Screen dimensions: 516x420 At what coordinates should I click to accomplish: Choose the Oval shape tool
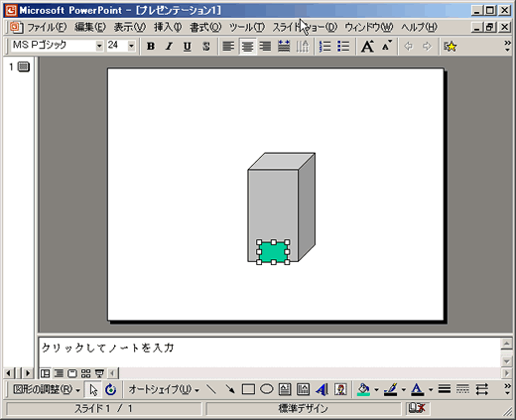[266, 389]
